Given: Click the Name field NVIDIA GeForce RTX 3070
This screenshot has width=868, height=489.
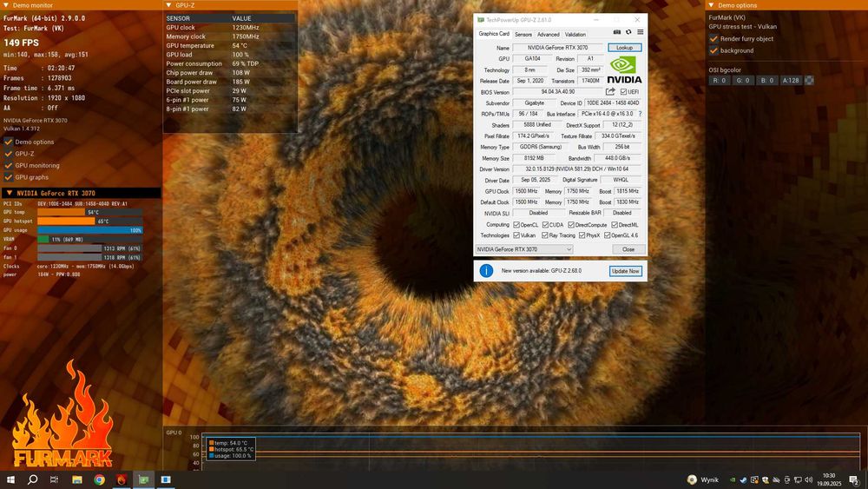Looking at the screenshot, I should click(557, 48).
